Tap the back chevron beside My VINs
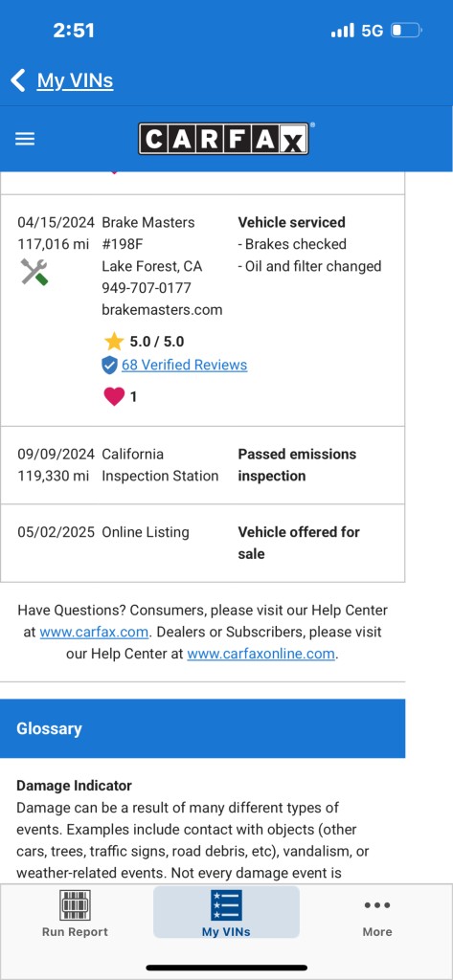 pyautogui.click(x=17, y=80)
